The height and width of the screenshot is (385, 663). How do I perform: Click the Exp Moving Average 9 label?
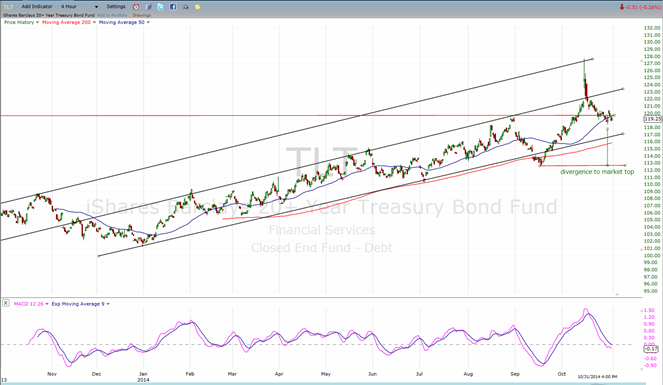point(78,304)
